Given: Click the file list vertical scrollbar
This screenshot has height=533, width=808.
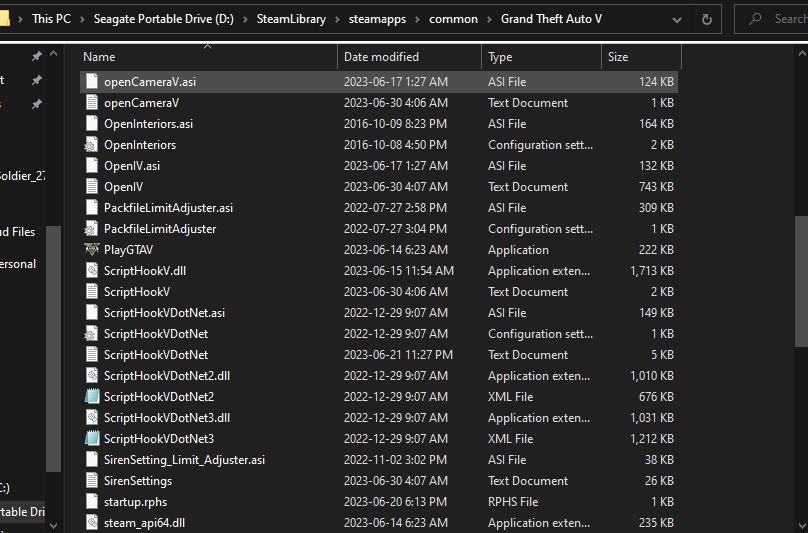Looking at the screenshot, I should (x=800, y=280).
